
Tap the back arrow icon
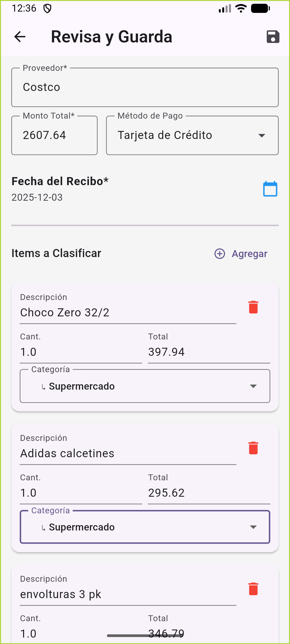click(20, 37)
